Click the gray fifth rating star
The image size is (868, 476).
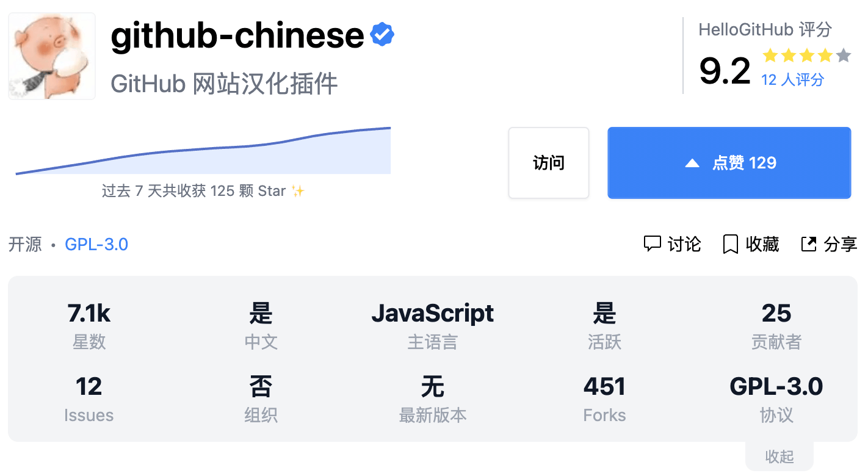click(843, 56)
